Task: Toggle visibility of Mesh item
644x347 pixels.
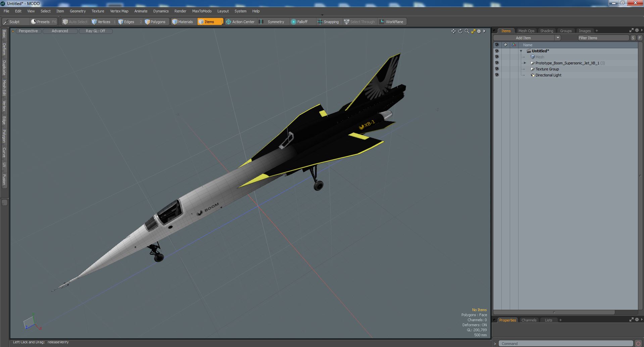Action: (497, 57)
